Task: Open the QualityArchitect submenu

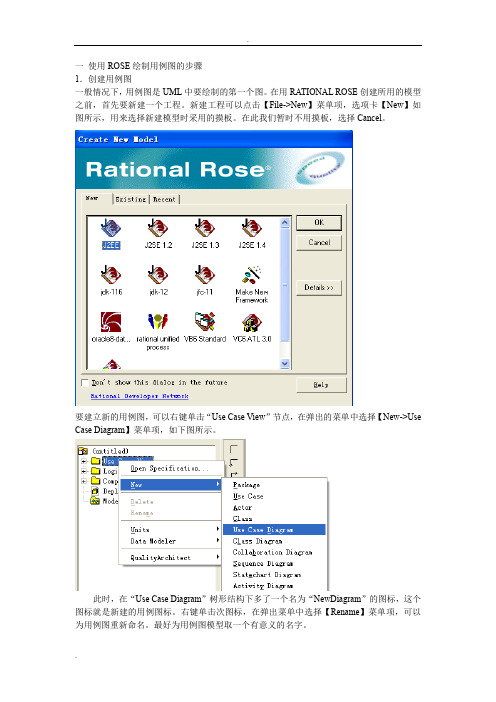Action: pyautogui.click(x=171, y=557)
